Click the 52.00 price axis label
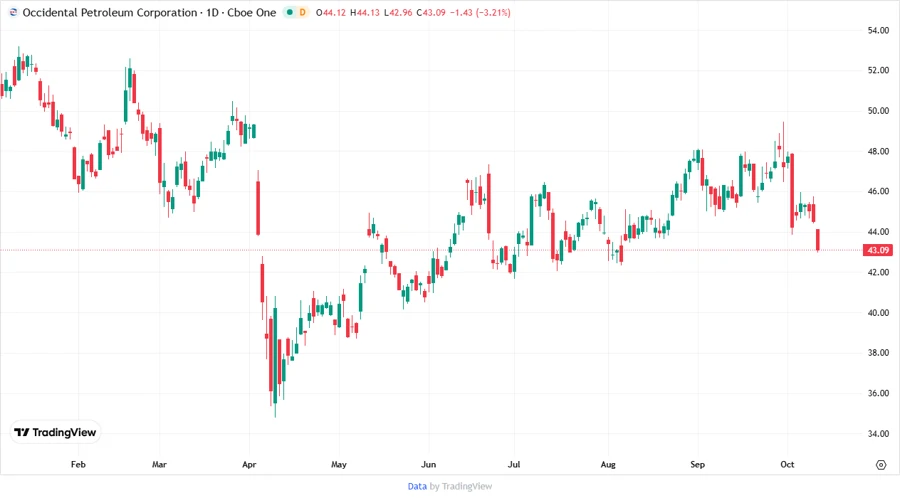This screenshot has height=498, width=900. (878, 71)
